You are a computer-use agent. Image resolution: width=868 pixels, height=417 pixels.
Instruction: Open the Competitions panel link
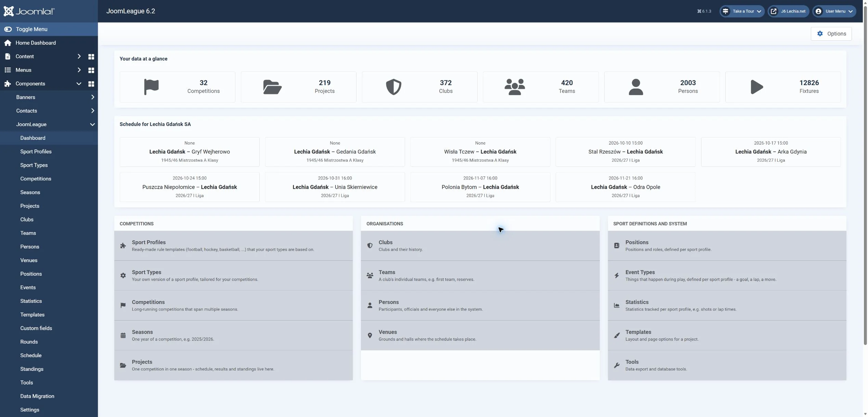point(233,305)
